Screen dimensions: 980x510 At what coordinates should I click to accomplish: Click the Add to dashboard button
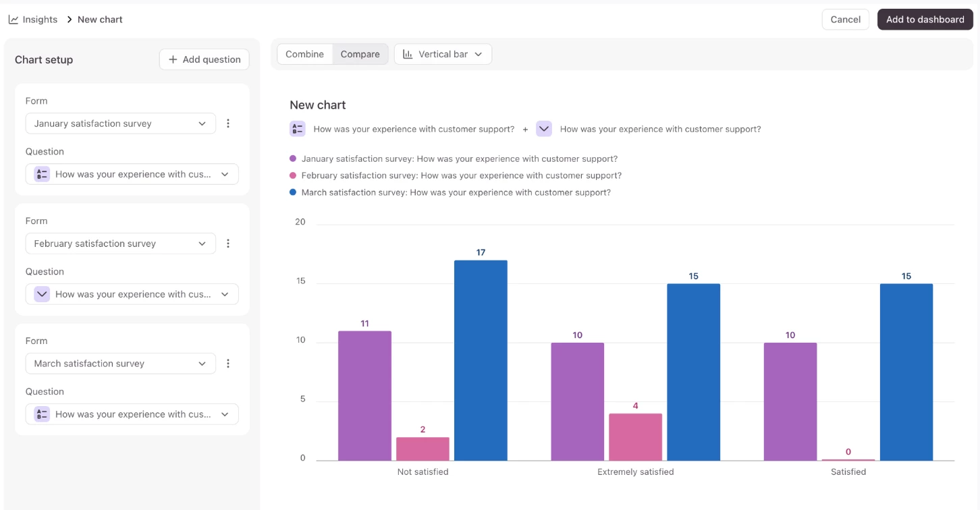click(x=925, y=20)
